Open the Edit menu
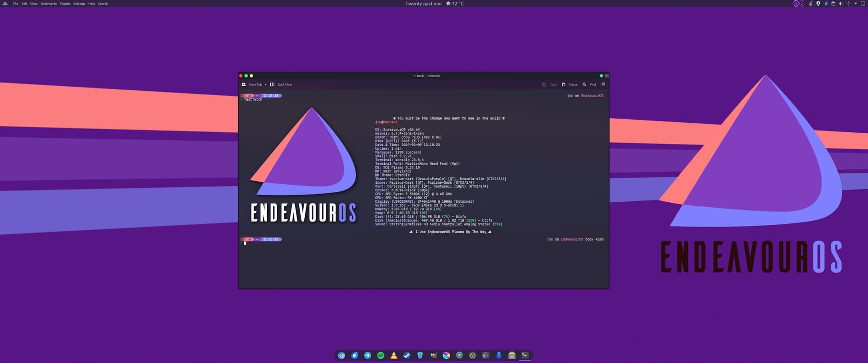 pyautogui.click(x=24, y=4)
